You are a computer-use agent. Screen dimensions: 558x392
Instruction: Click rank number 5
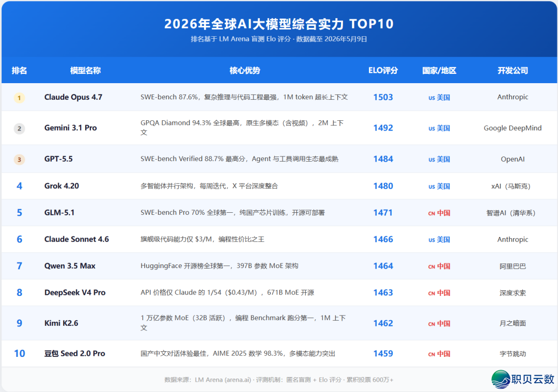pyautogui.click(x=19, y=213)
